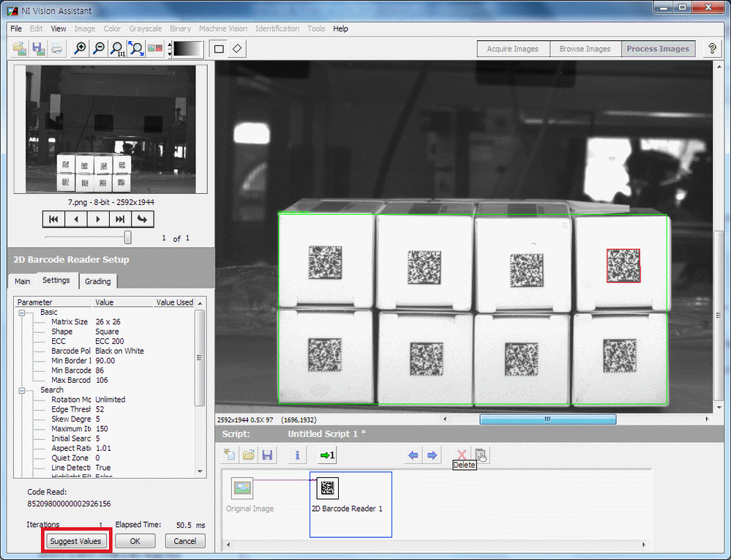Select the Aspect Ratio value 1.01
The width and height of the screenshot is (731, 560).
pos(103,448)
